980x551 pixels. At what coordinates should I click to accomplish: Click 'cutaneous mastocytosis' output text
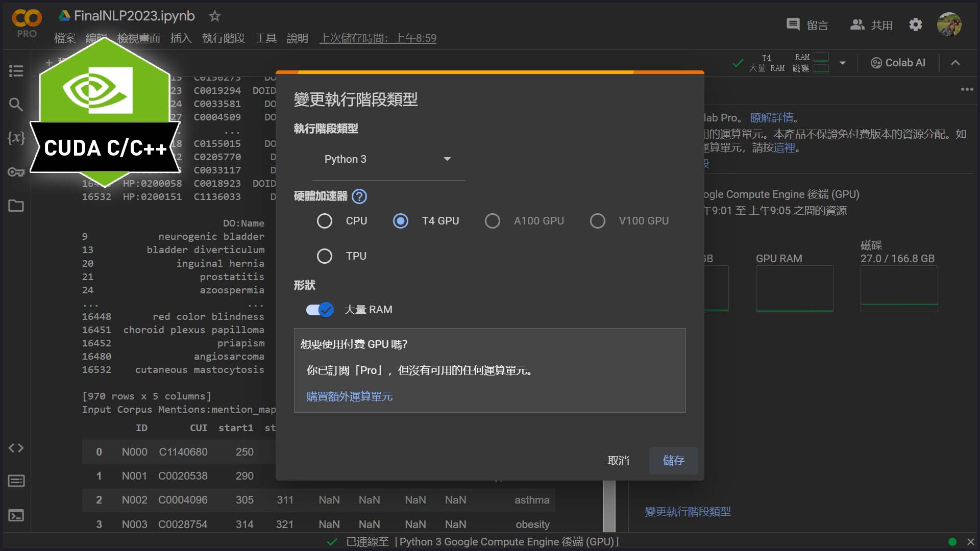point(200,370)
